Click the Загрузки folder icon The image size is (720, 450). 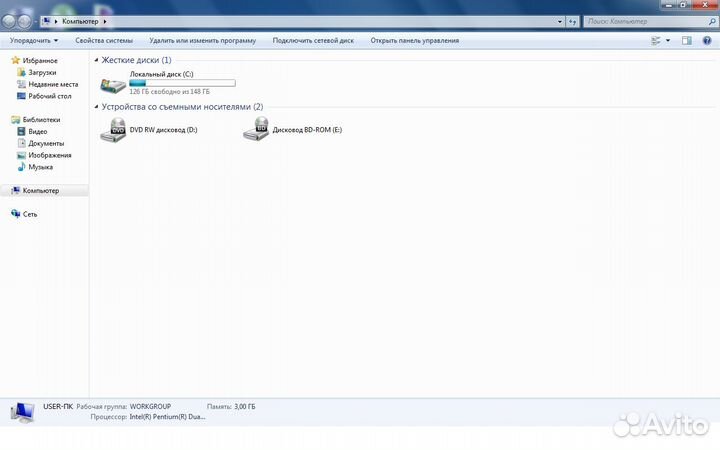pos(21,72)
